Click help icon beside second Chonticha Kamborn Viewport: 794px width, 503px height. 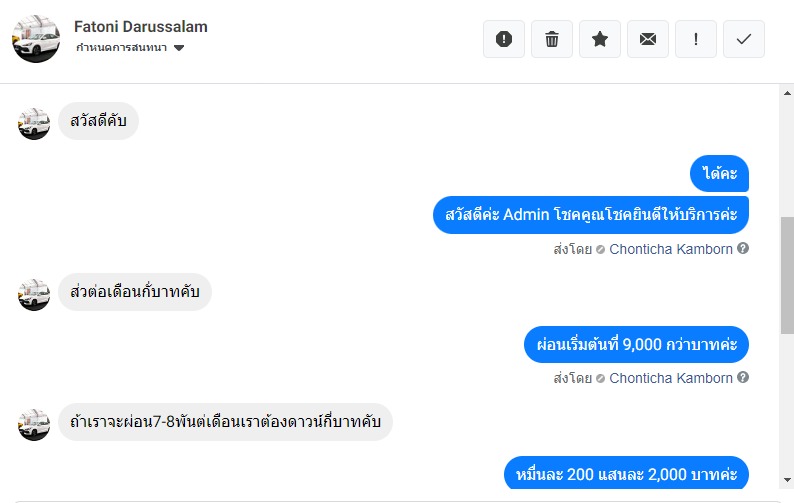(743, 378)
